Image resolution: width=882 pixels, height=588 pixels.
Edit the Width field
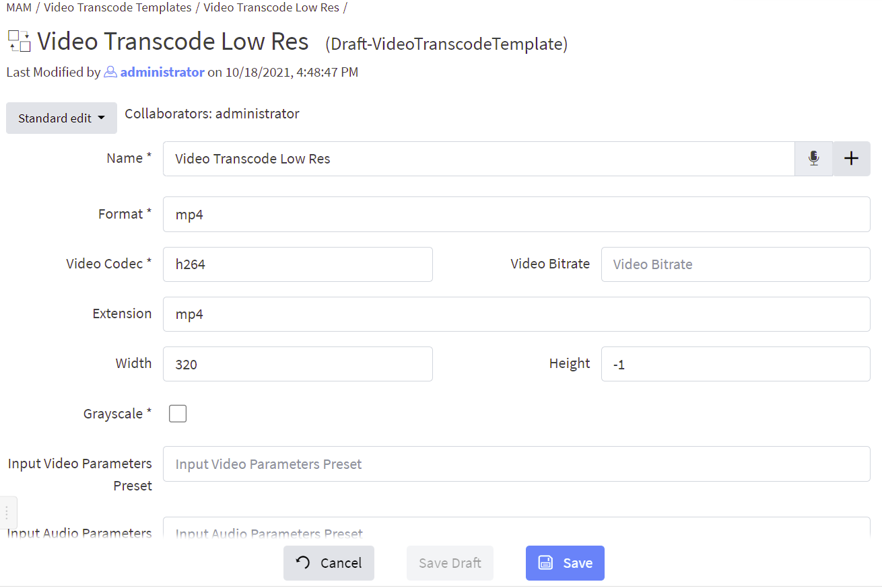coord(298,364)
